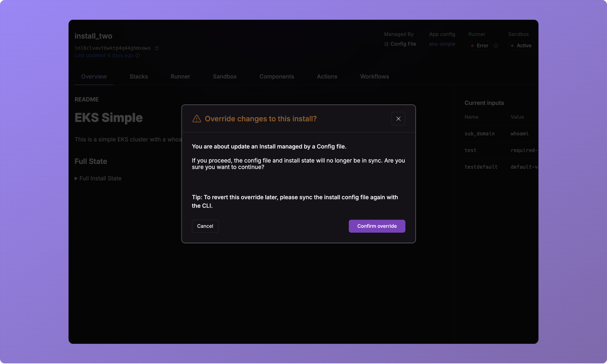Viewport: 607px width, 364px height.
Task: Click Last updated 4 days ago link
Action: tap(104, 55)
